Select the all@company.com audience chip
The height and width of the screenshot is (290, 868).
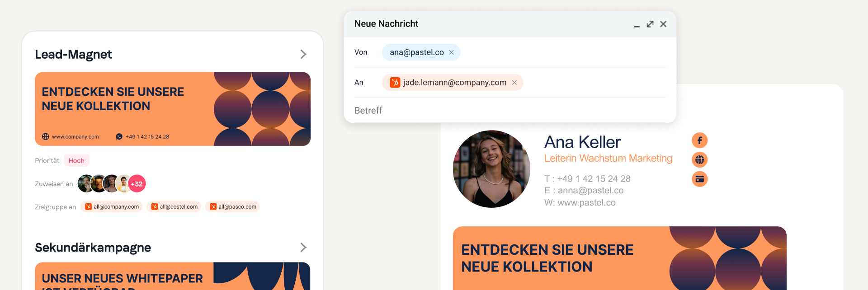112,206
